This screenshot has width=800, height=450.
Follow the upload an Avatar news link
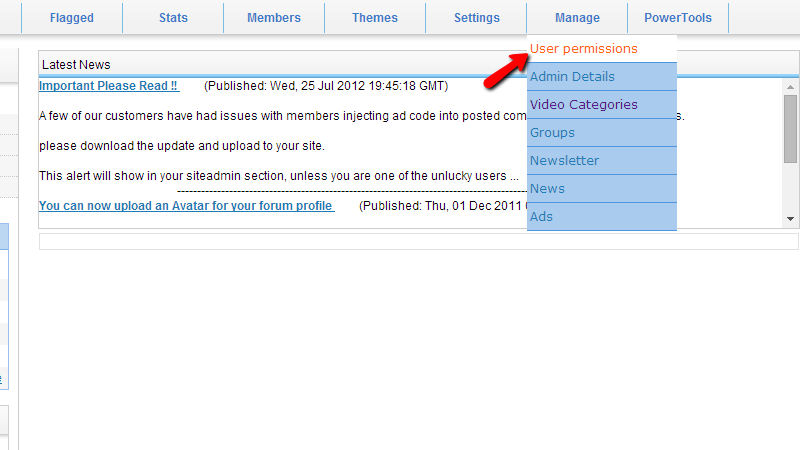[185, 206]
